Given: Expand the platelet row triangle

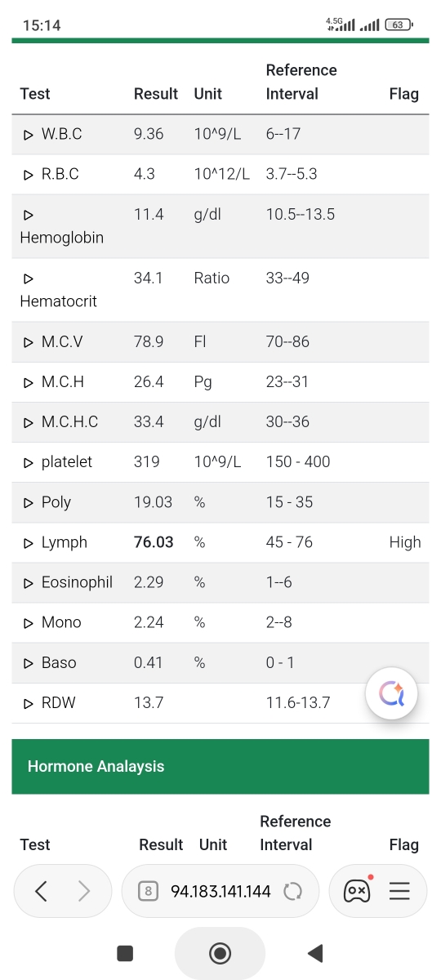Looking at the screenshot, I should click(x=29, y=462).
